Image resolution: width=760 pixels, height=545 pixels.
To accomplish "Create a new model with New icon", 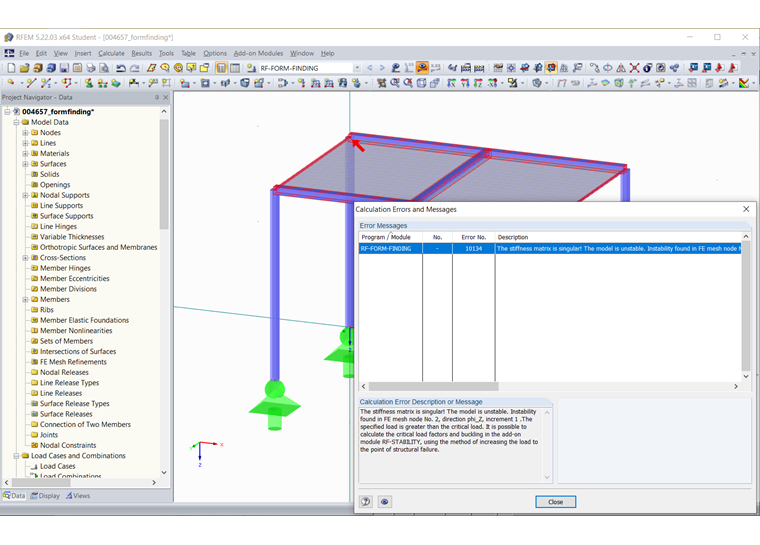I will pyautogui.click(x=11, y=68).
